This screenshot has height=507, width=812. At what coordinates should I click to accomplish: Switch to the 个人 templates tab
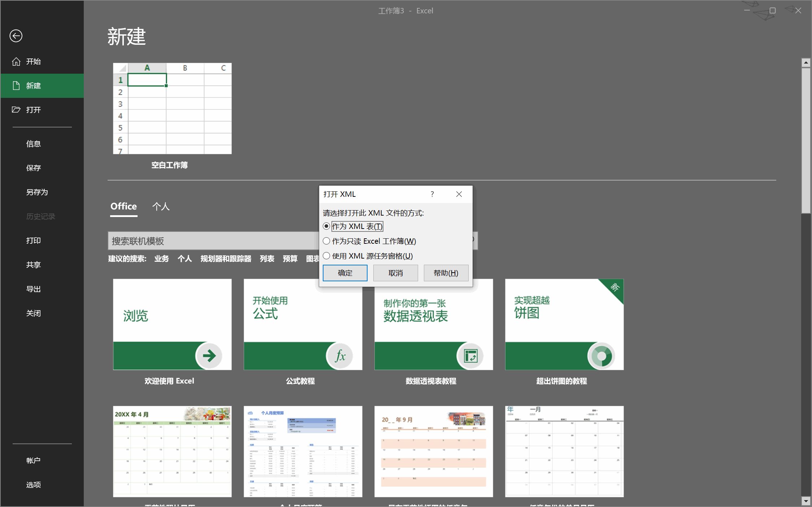tap(161, 207)
